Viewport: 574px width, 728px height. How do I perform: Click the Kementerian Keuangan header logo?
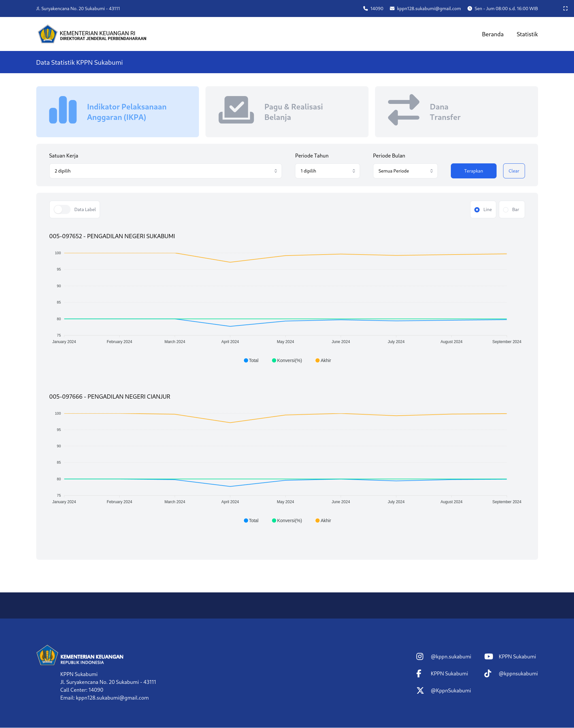(91, 34)
